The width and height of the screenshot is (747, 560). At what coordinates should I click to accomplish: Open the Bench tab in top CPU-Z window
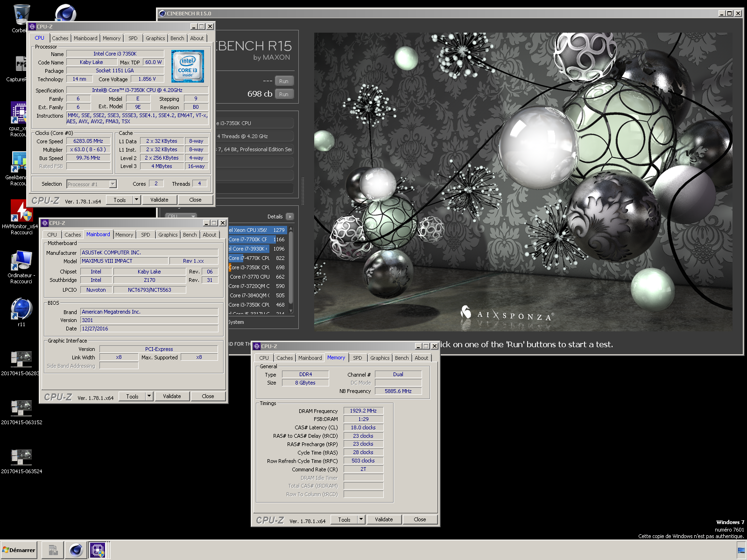coord(177,38)
